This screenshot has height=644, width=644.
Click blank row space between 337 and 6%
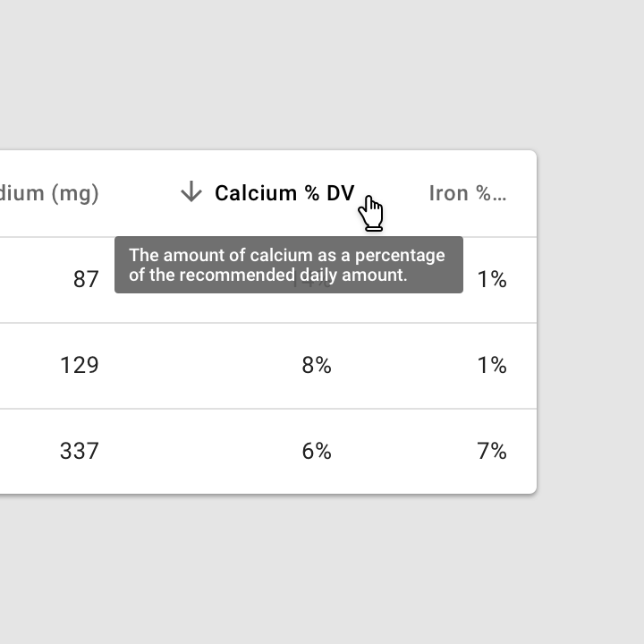[197, 451]
